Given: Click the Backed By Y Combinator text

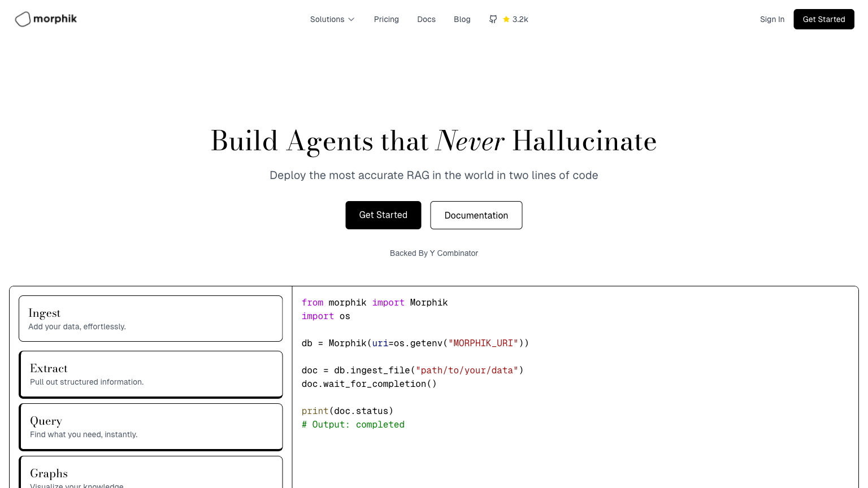Looking at the screenshot, I should pos(433,253).
